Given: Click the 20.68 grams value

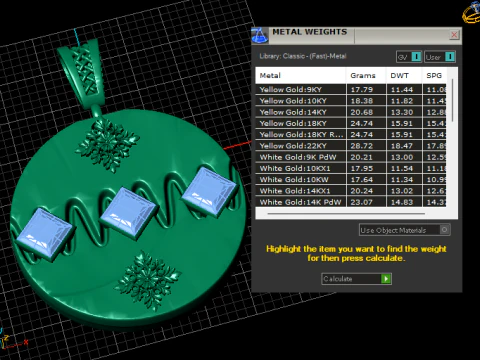Looking at the screenshot, I should point(362,112).
